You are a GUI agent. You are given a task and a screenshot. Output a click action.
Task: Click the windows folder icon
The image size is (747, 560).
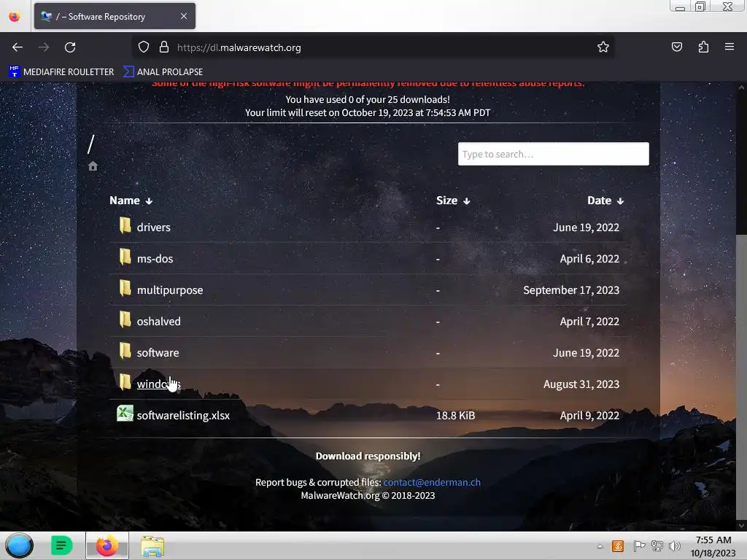coord(125,382)
